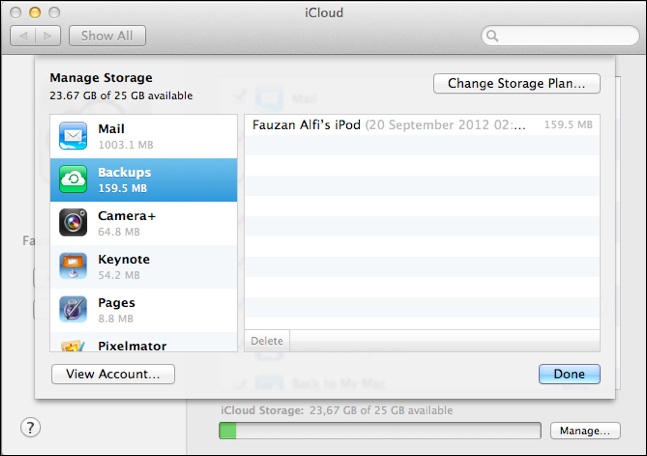The width and height of the screenshot is (647, 456).
Task: Click the Keynote app icon
Action: click(x=73, y=266)
